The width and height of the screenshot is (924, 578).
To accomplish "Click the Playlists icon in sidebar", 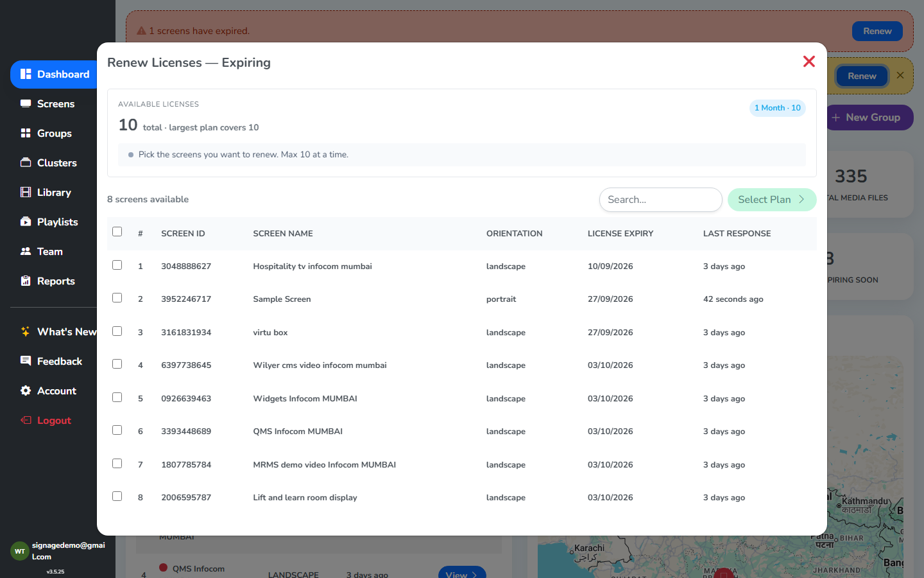I will pyautogui.click(x=26, y=222).
